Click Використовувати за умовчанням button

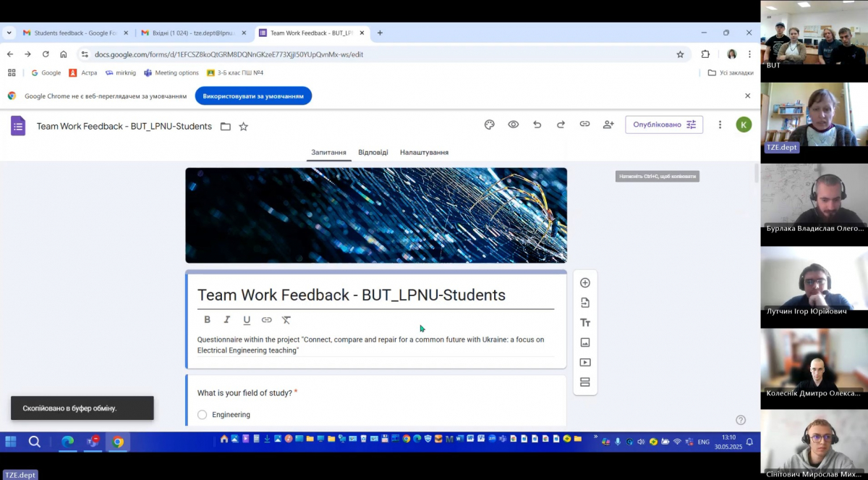[x=253, y=96]
